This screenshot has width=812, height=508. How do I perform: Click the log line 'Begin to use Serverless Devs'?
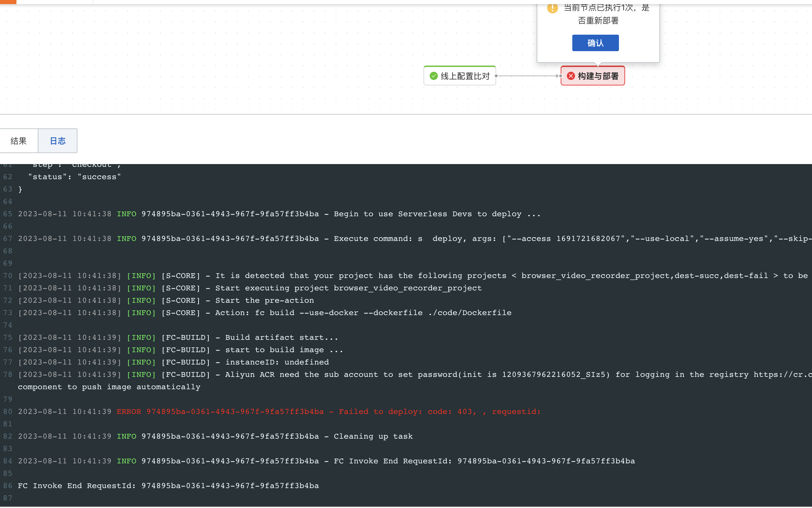coord(279,214)
